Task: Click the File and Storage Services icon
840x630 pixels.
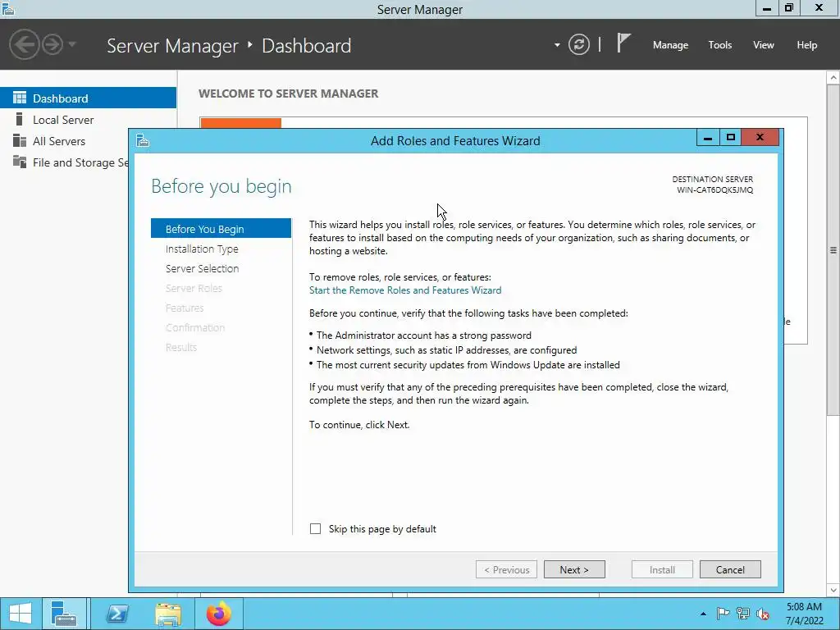Action: [x=20, y=162]
